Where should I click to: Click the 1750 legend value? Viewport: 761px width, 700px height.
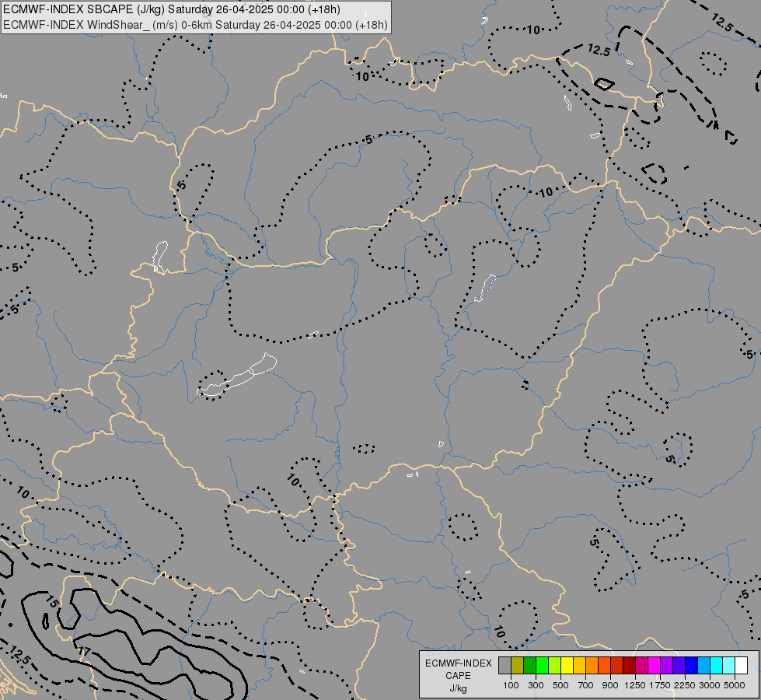[660, 685]
